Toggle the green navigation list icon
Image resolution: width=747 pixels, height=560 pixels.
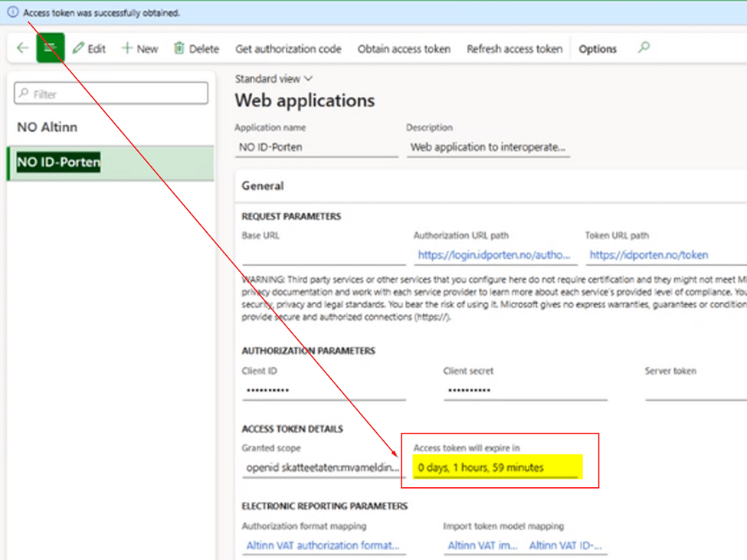(51, 48)
